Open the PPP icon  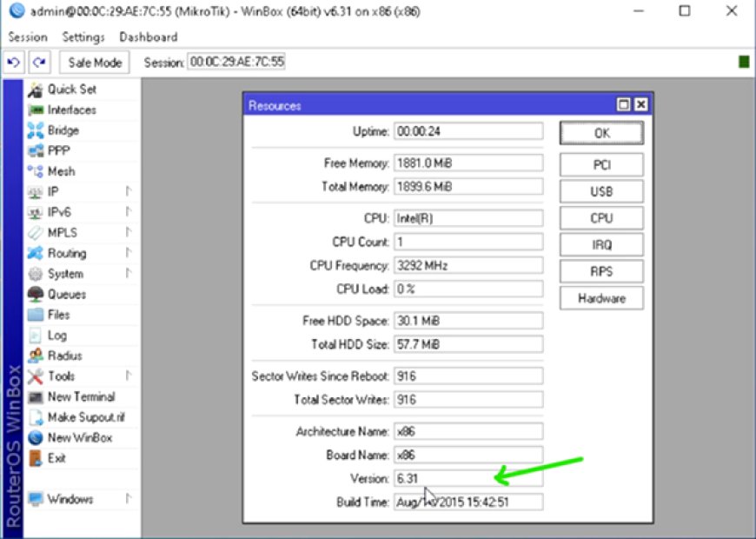[x=36, y=151]
